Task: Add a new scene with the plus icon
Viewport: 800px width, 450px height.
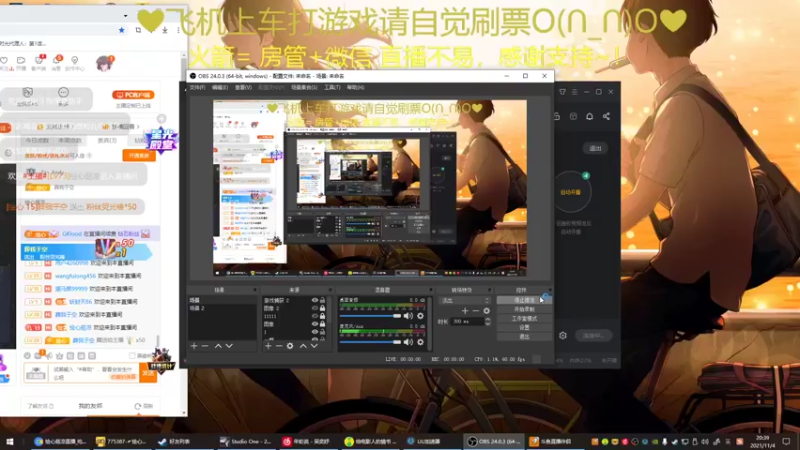Action: pyautogui.click(x=194, y=346)
